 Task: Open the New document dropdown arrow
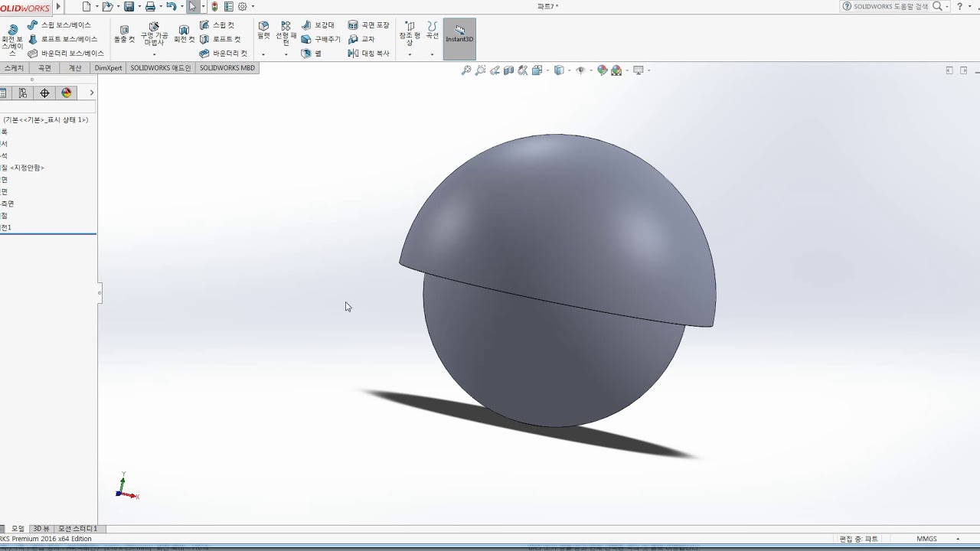[x=96, y=7]
